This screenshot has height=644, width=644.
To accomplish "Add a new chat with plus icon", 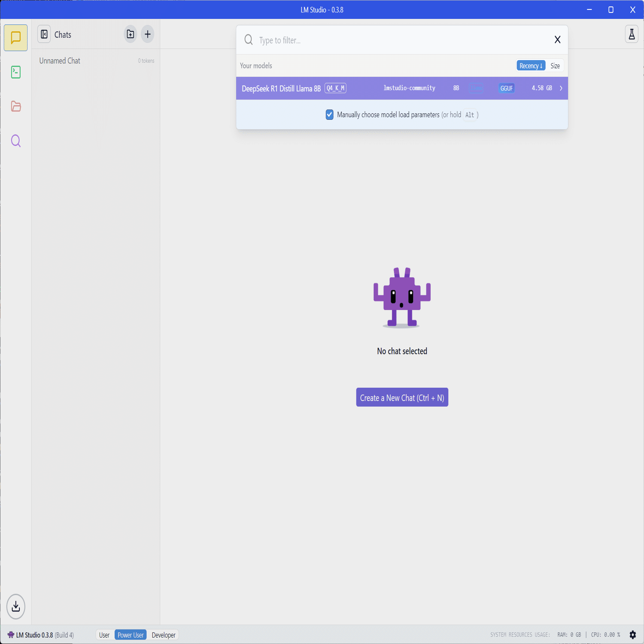I will click(148, 34).
